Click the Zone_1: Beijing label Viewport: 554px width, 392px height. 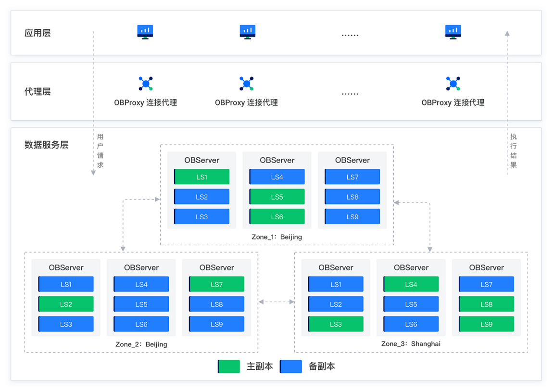(277, 237)
